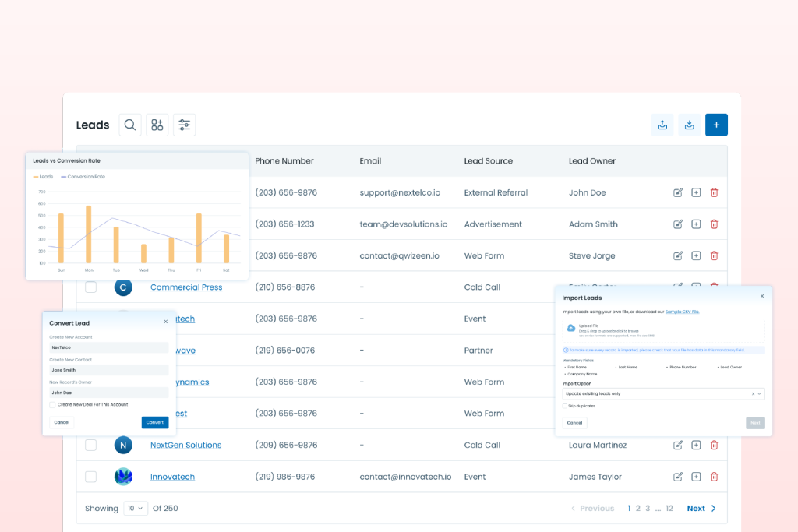Delete the John Doe lead row
The width and height of the screenshot is (798, 532).
(714, 192)
